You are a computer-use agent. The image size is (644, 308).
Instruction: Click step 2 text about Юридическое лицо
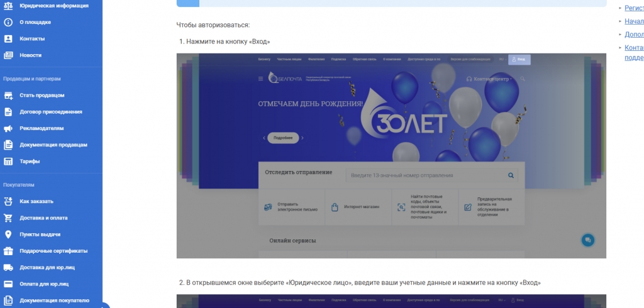(363, 282)
